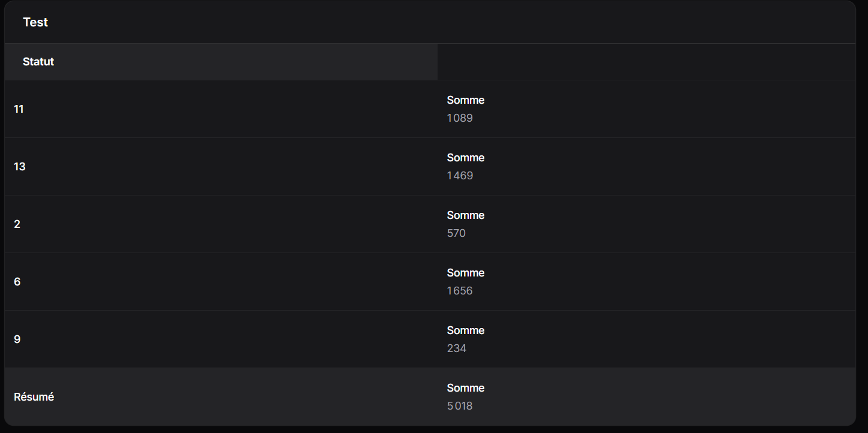The height and width of the screenshot is (433, 868).
Task: Click the Test table title
Action: [35, 22]
